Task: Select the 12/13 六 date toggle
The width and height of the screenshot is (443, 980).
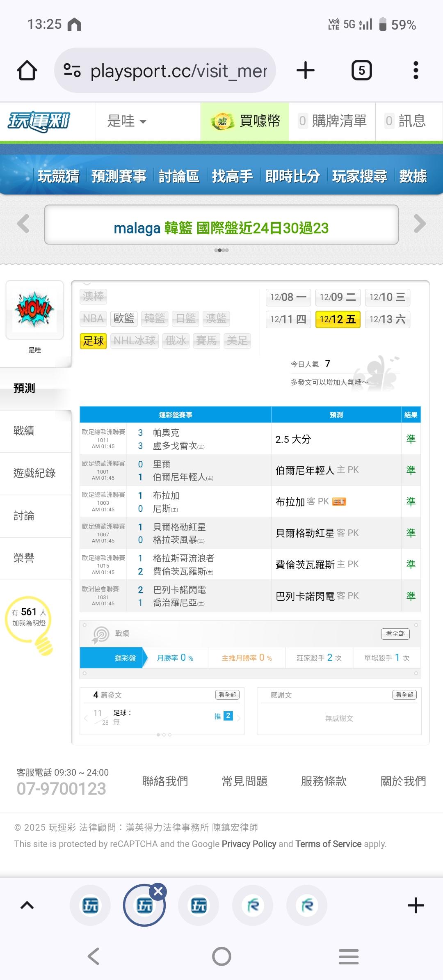Action: point(387,319)
